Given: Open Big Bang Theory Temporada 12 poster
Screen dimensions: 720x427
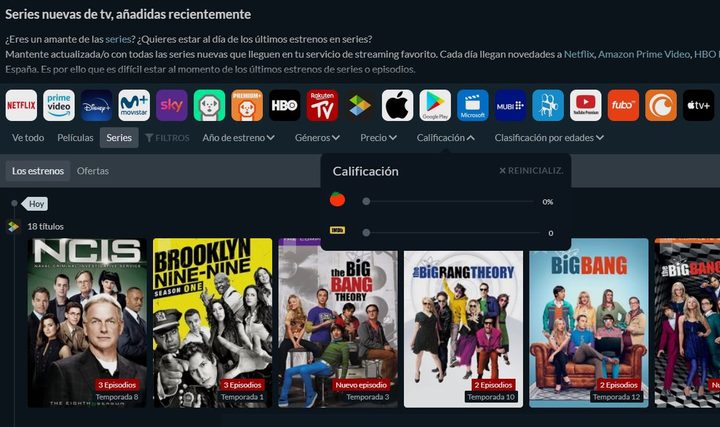Looking at the screenshot, I should point(589,323).
